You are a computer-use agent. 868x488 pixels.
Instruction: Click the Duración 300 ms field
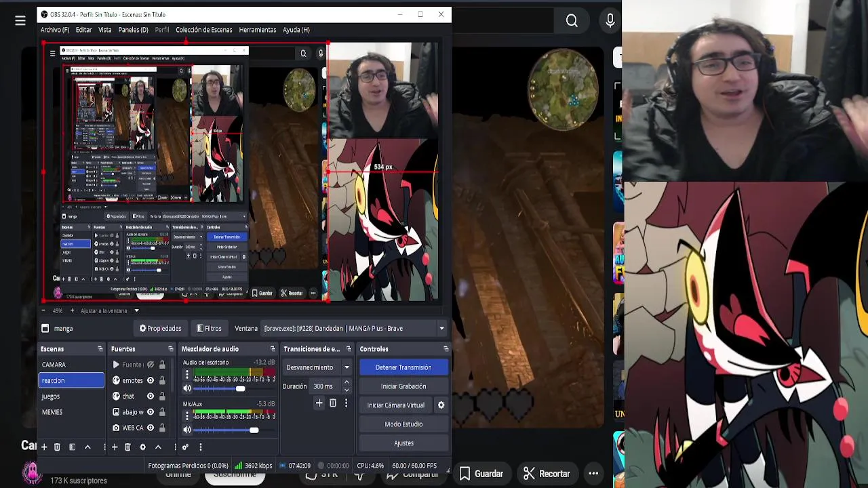click(x=325, y=387)
